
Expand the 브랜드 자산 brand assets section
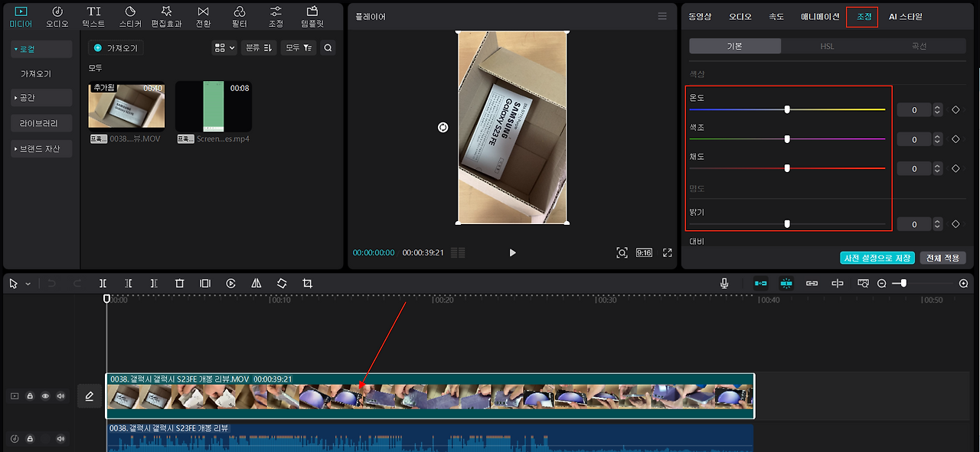tap(41, 148)
